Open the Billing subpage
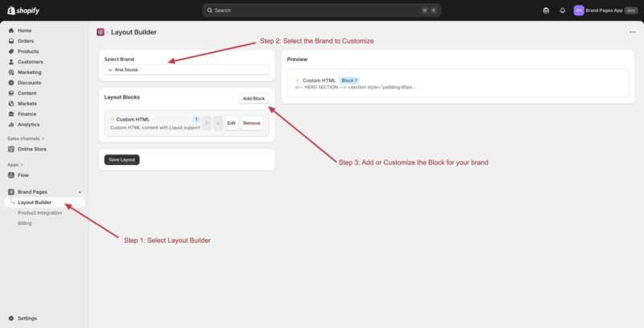This screenshot has width=644, height=328. (25, 223)
